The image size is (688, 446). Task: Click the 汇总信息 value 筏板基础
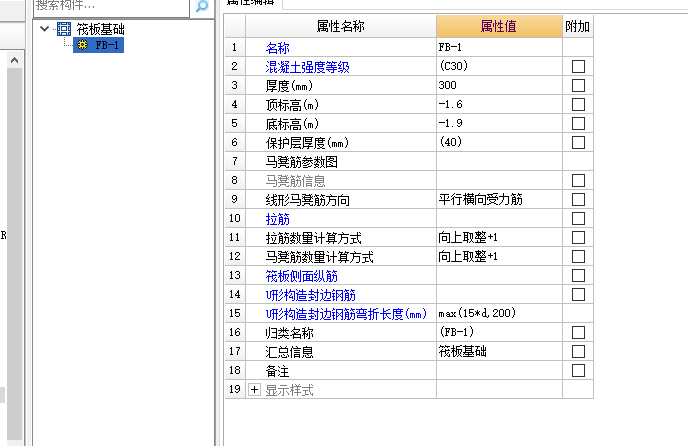(499, 351)
